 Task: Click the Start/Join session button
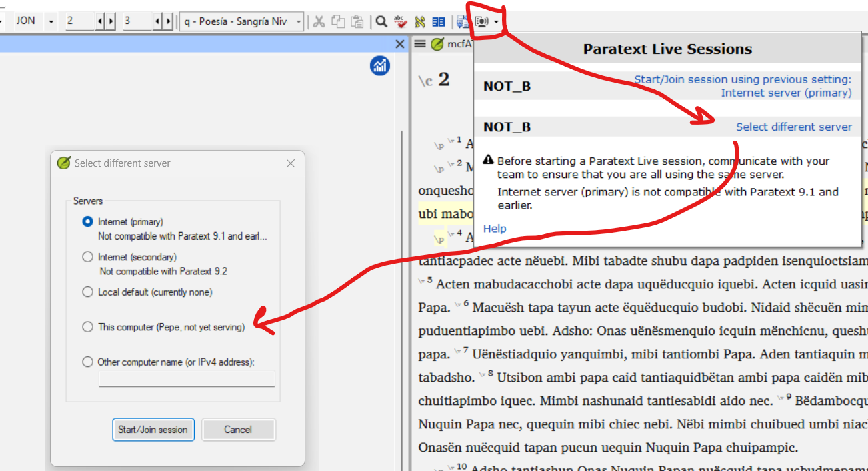click(153, 430)
